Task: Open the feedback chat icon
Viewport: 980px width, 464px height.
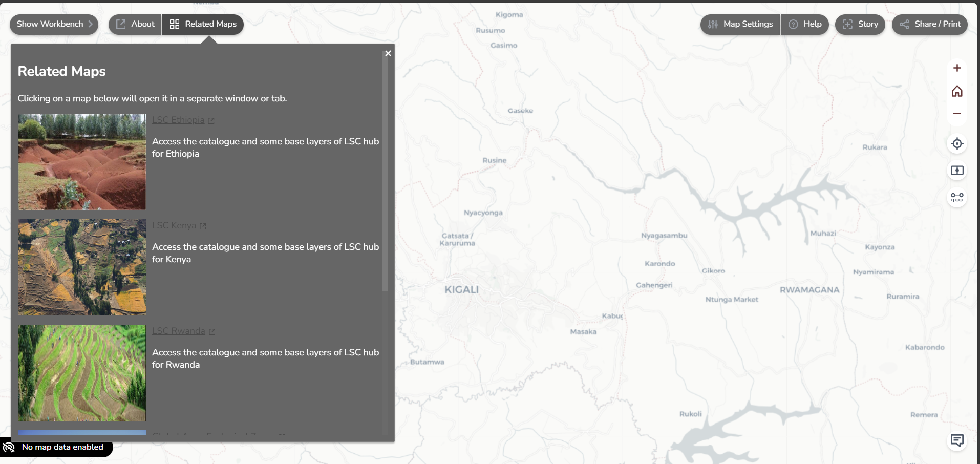Action: (956, 440)
